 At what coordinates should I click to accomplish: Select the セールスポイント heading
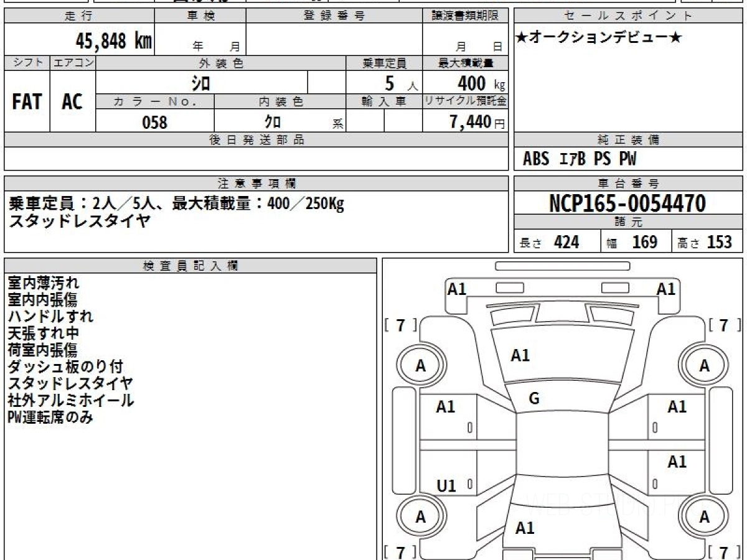point(628,16)
